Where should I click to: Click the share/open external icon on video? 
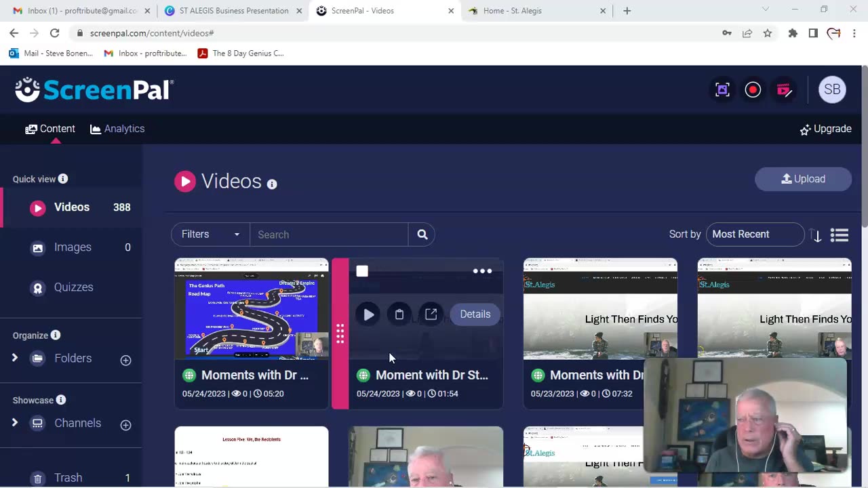point(431,314)
